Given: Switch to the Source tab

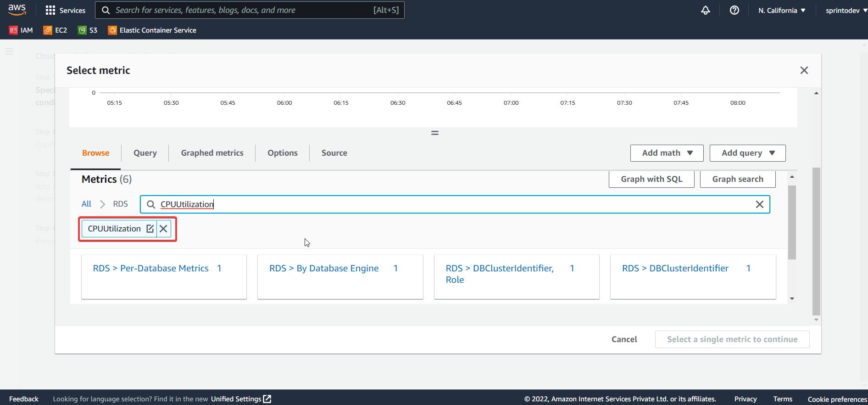Looking at the screenshot, I should point(334,153).
